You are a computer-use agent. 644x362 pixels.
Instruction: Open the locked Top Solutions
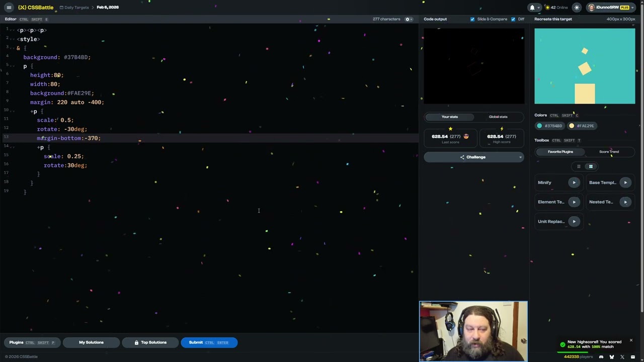click(150, 342)
